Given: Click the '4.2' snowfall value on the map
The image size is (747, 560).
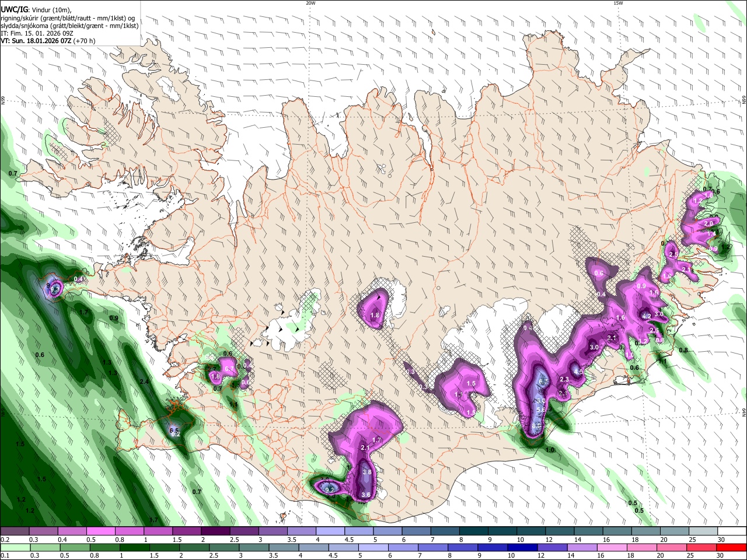Looking at the screenshot, I should (x=646, y=316).
